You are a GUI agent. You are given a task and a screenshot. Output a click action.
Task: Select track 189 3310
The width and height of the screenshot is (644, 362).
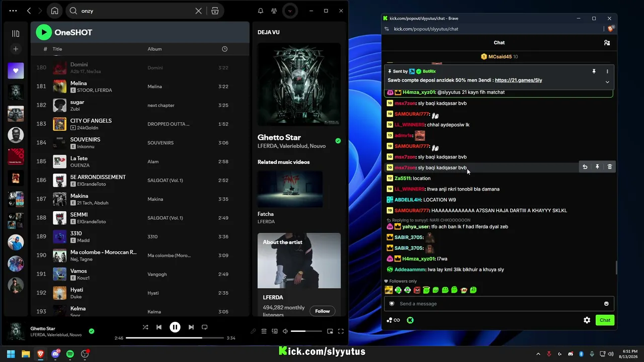point(140,236)
